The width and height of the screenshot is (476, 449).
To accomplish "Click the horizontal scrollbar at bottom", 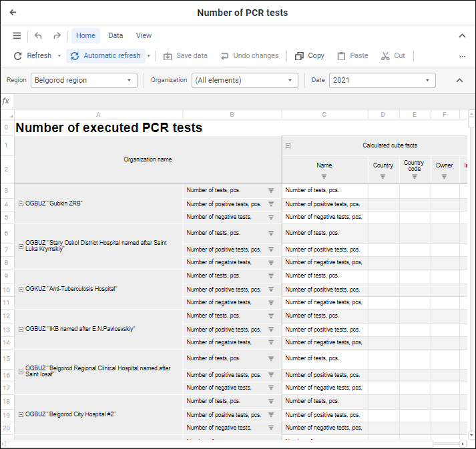I will (x=220, y=444).
